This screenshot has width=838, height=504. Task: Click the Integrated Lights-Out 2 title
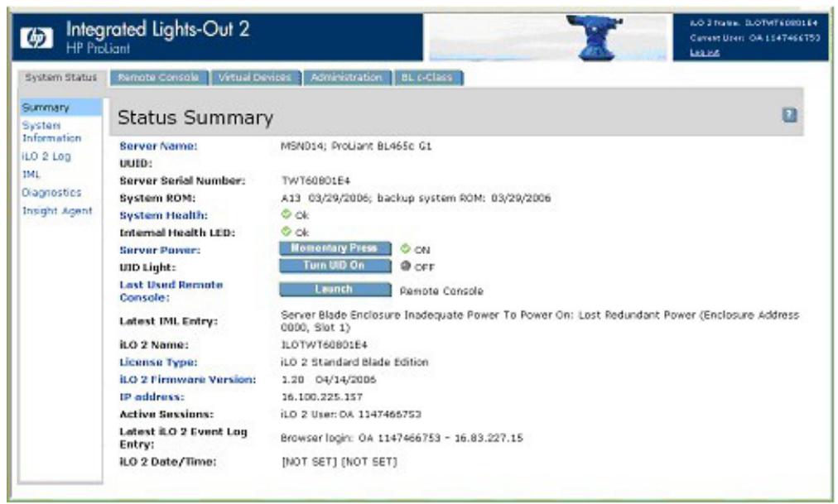157,29
